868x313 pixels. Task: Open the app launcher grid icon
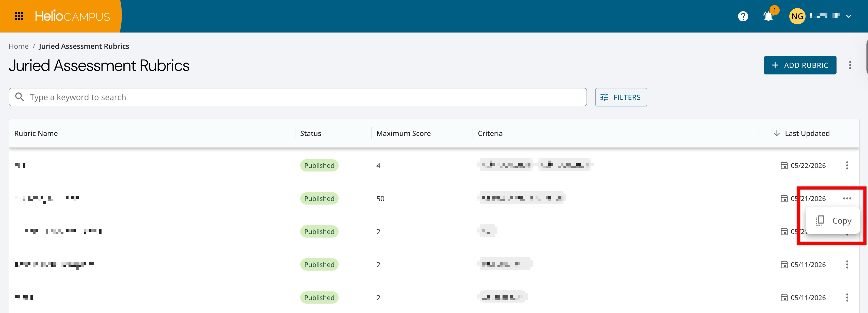pos(19,16)
